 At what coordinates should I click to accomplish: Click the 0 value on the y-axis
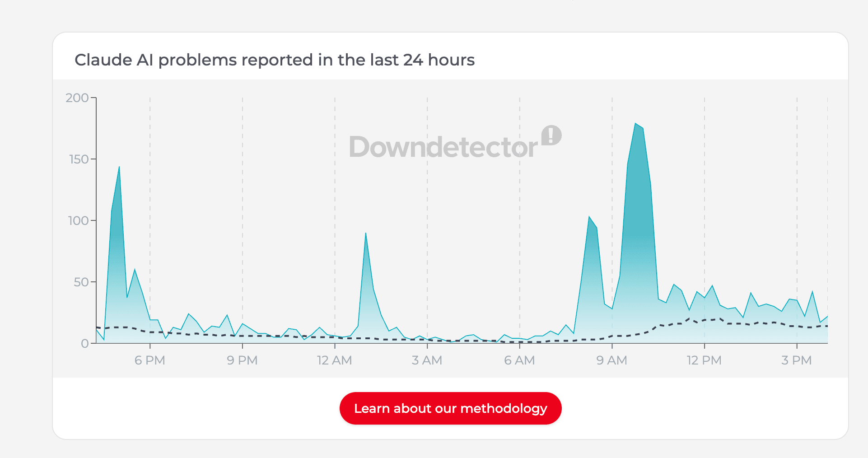click(x=85, y=344)
